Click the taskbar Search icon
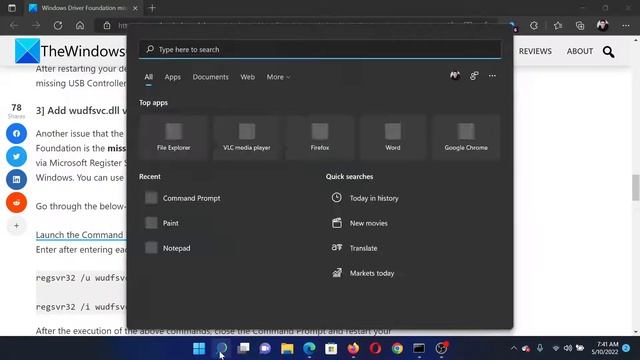 (x=222, y=348)
